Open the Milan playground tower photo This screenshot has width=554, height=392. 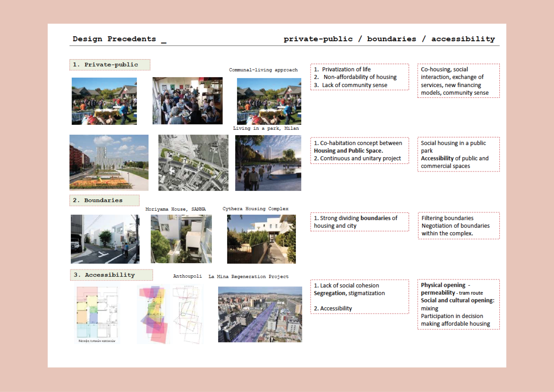(109, 163)
